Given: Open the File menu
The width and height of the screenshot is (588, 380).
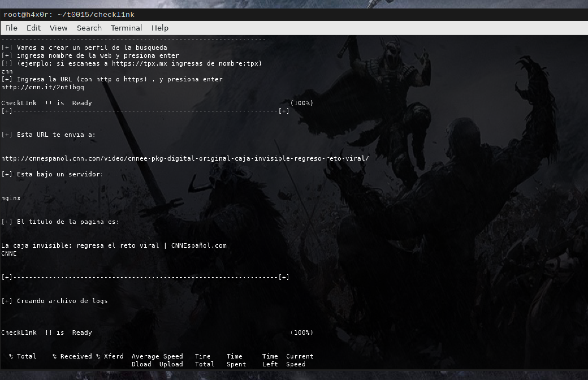Looking at the screenshot, I should click(x=11, y=28).
